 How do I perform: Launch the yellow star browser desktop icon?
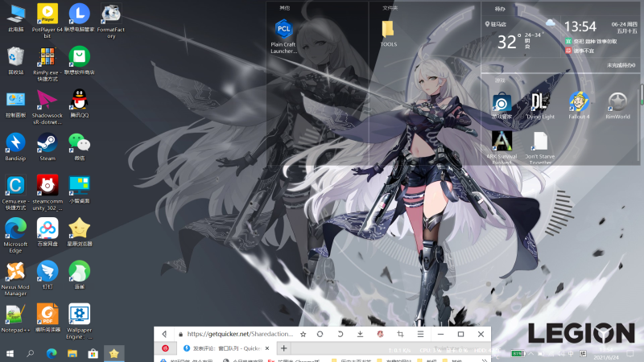click(79, 232)
